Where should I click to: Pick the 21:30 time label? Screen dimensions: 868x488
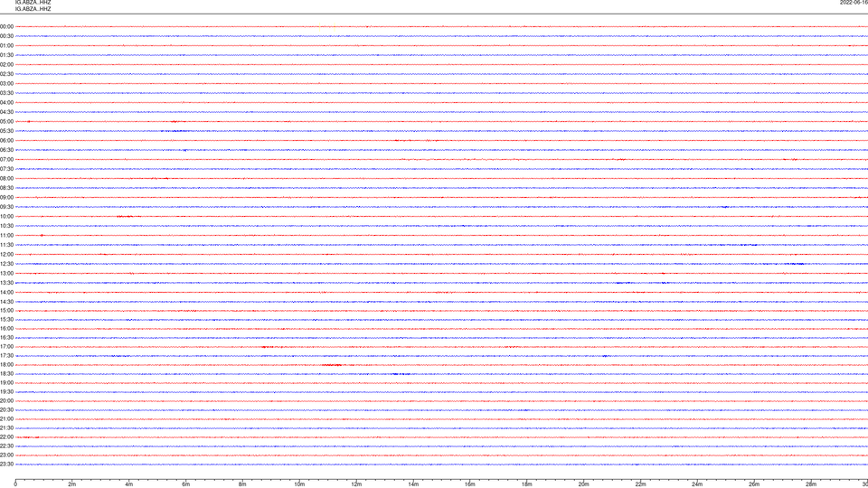click(x=6, y=428)
